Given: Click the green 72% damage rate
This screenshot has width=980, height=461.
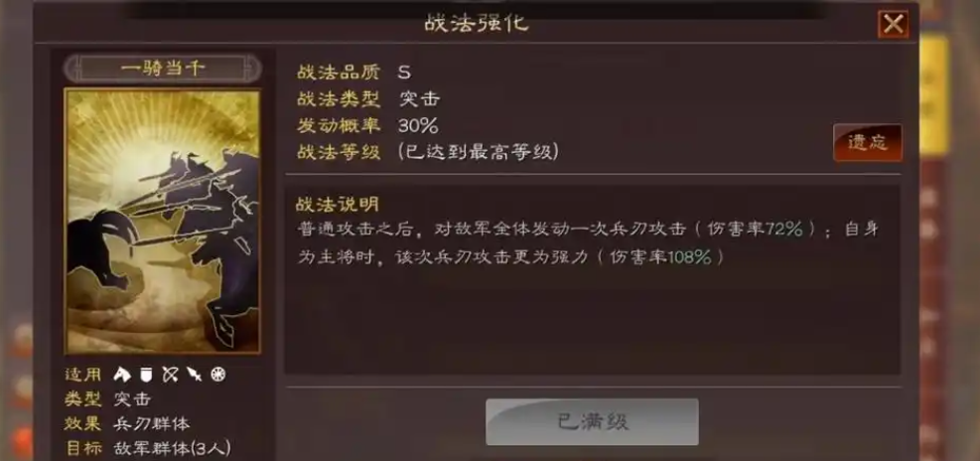Looking at the screenshot, I should pyautogui.click(x=783, y=230).
